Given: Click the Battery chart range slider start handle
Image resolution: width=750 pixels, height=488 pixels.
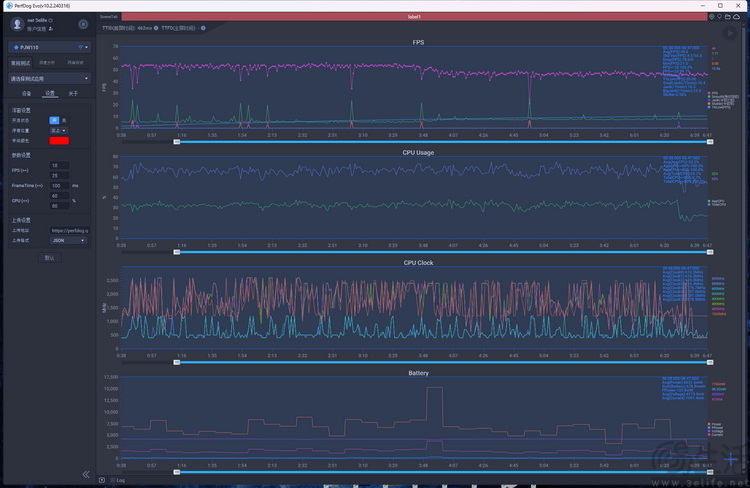Looking at the screenshot, I should tap(176, 472).
